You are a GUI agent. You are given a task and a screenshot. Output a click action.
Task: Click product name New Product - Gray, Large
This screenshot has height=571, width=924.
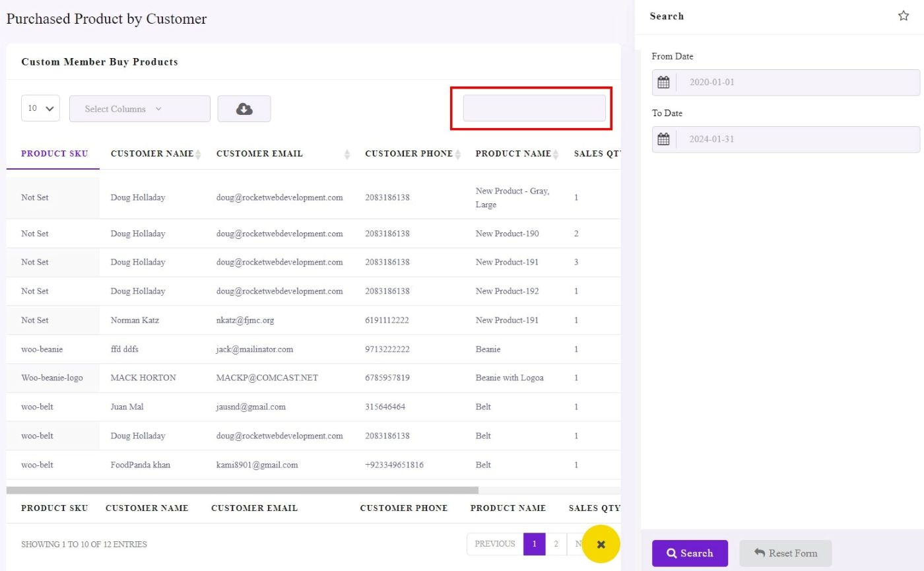tap(512, 198)
